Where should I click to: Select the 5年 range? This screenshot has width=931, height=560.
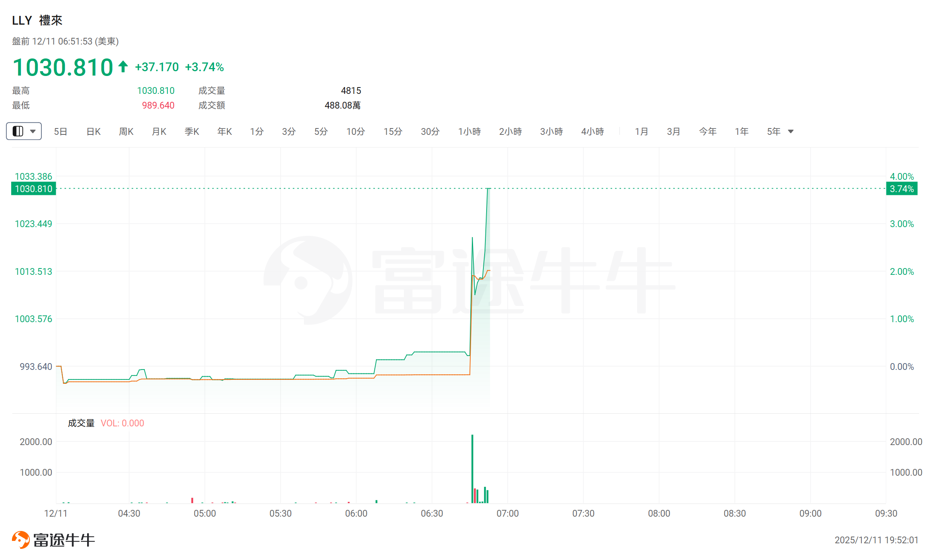[x=773, y=132]
